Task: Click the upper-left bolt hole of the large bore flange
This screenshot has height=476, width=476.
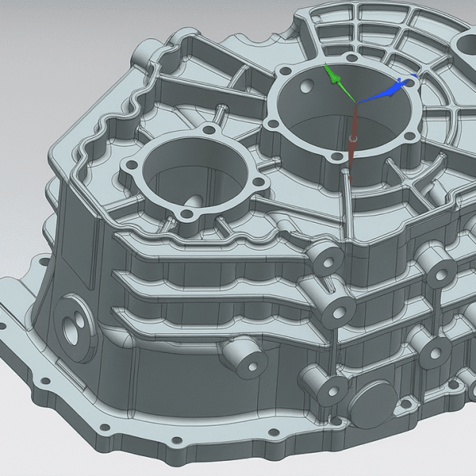Action: [x=285, y=71]
